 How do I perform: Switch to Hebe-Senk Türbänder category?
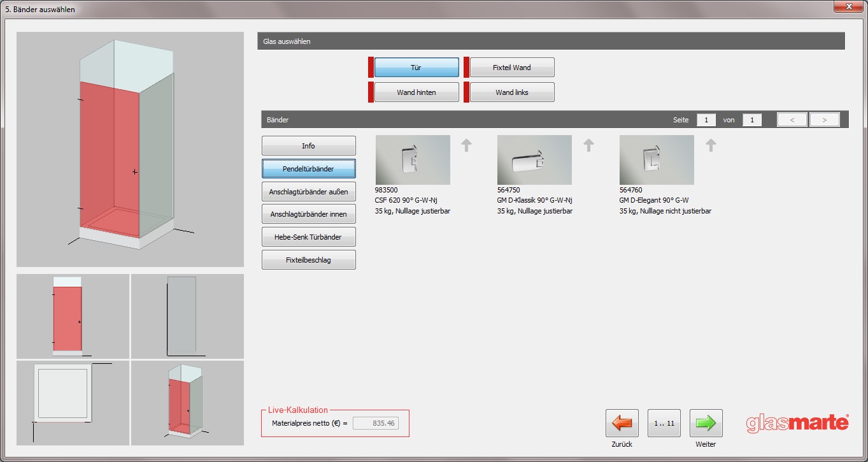[308, 237]
